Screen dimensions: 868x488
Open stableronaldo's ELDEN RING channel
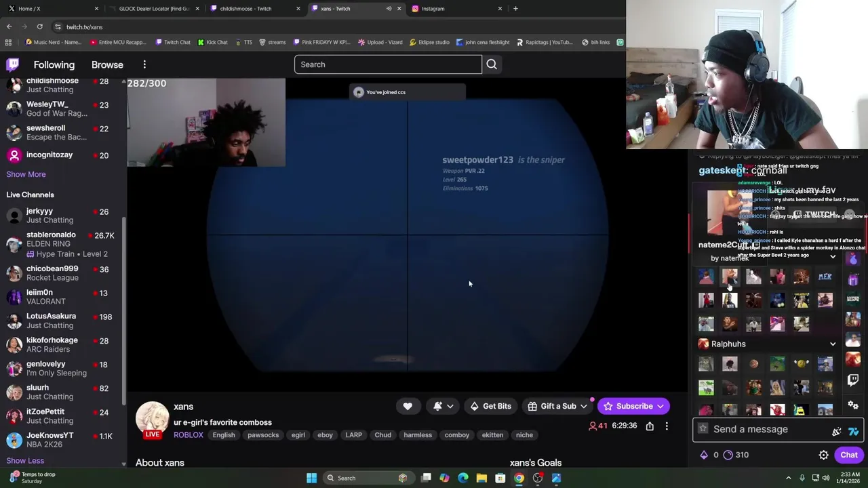point(62,244)
